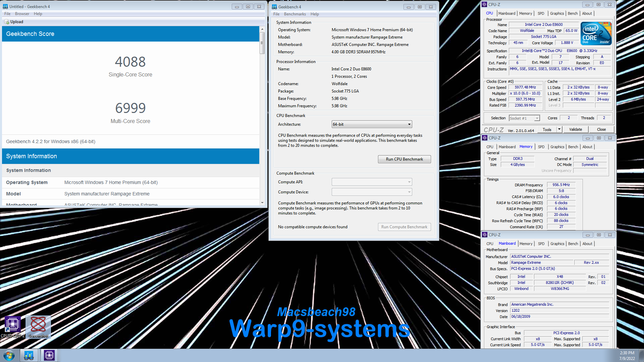This screenshot has width=644, height=362.
Task: Click Run CPU Benchmark button
Action: tap(404, 159)
